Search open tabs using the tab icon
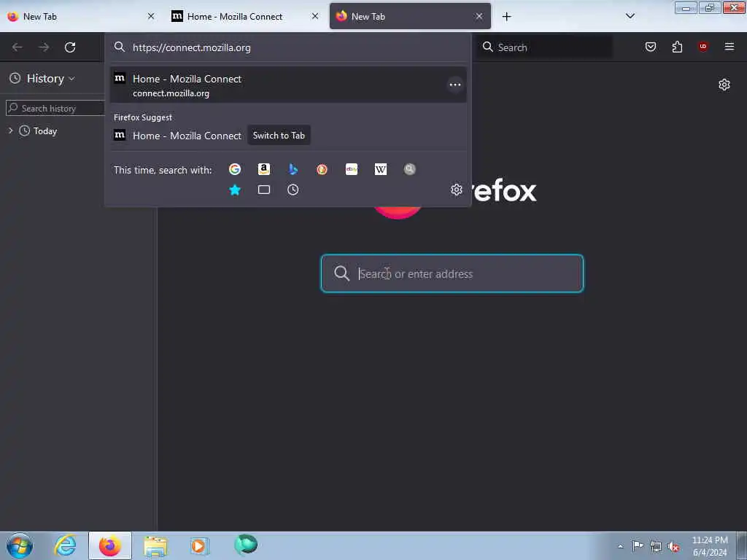The height and width of the screenshot is (560, 747). (x=264, y=190)
